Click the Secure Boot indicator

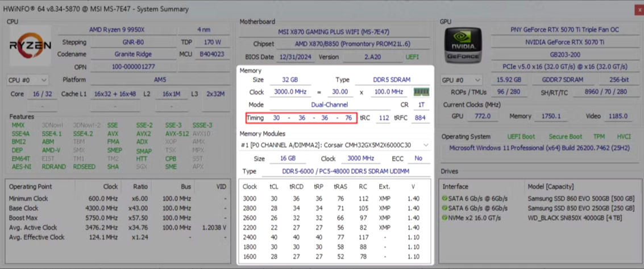coord(565,136)
